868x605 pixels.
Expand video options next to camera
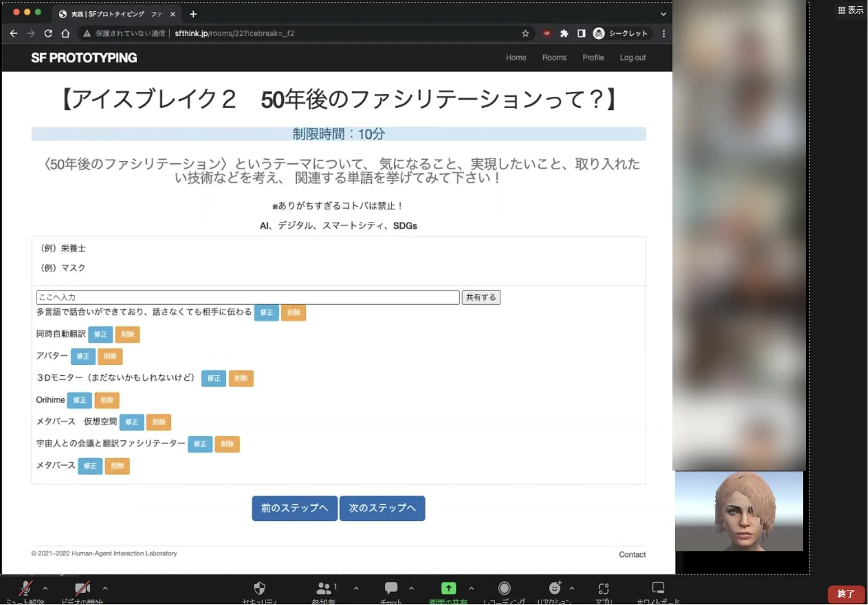point(105,588)
